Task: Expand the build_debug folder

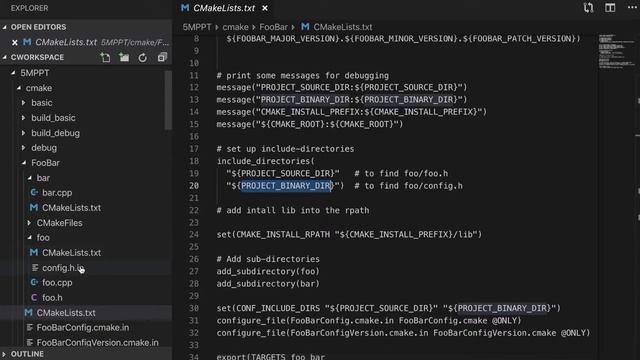Action: pos(24,133)
